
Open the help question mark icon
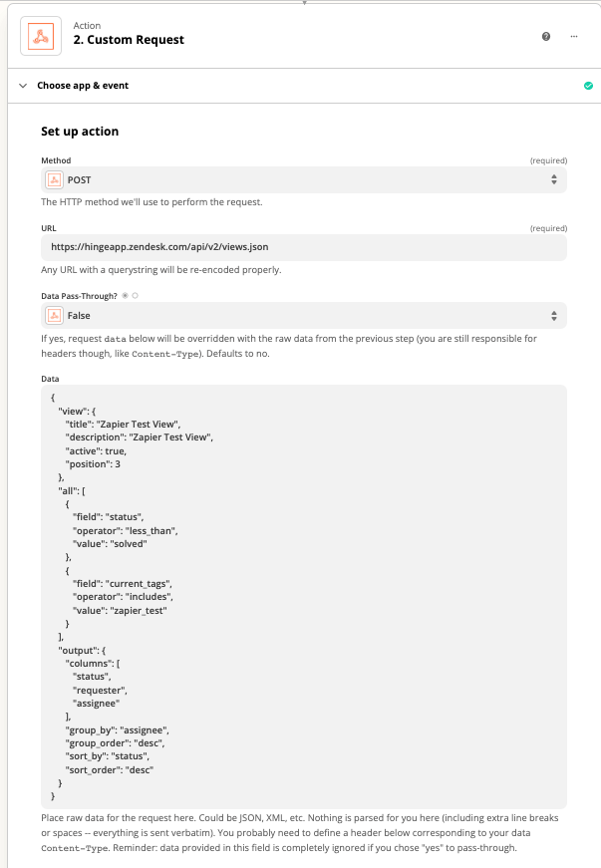click(546, 36)
